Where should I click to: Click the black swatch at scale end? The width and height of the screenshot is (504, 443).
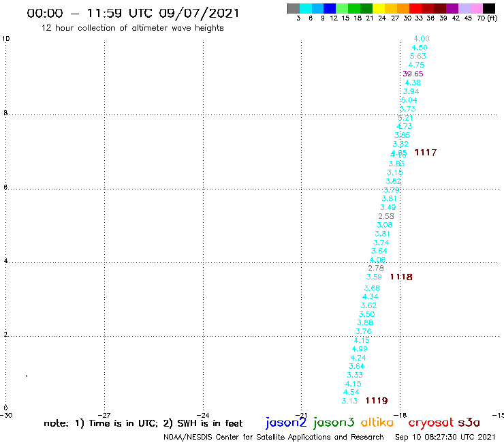488,8
